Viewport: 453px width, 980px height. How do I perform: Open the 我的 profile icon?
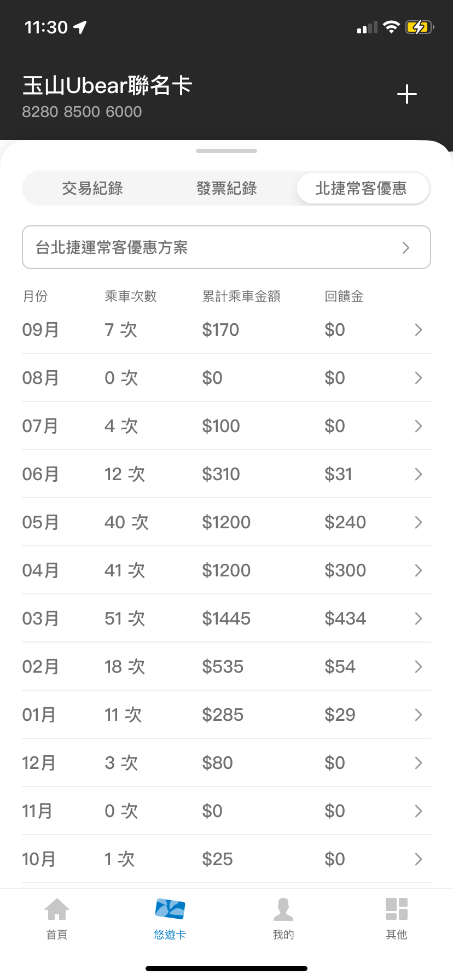tap(283, 909)
